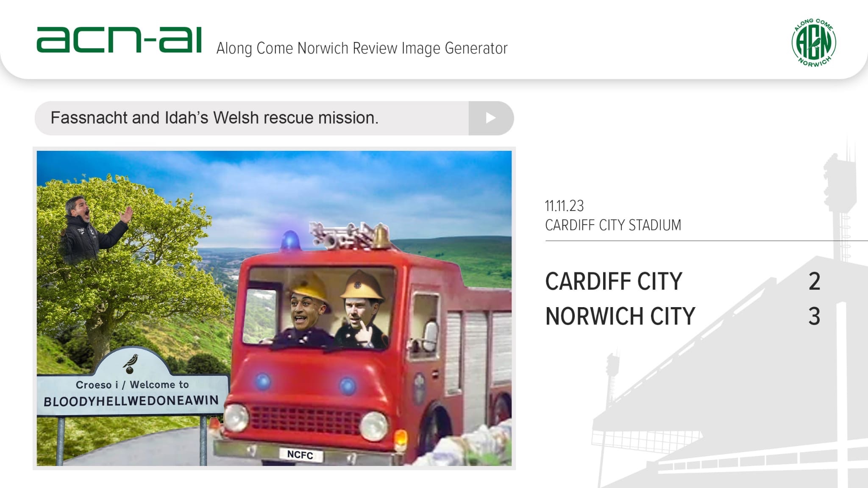Image resolution: width=868 pixels, height=488 pixels.
Task: Select the date '11.11.23'
Action: click(x=564, y=206)
